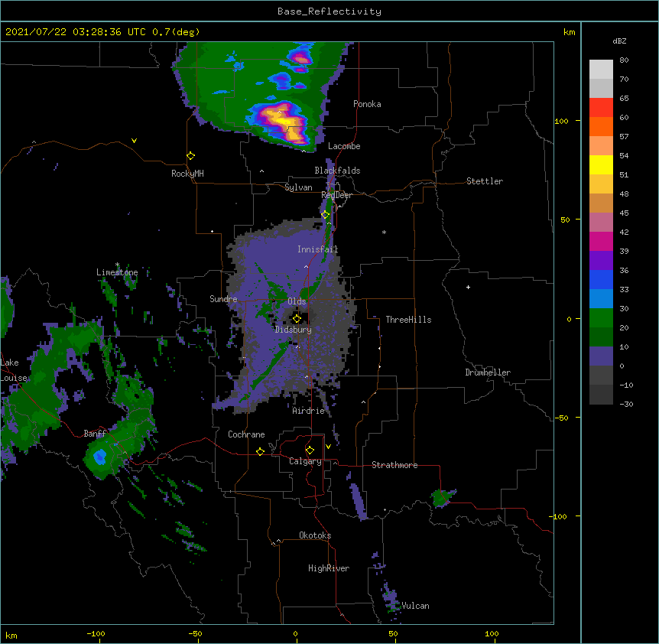Click the white asterisk marker east of Innisfail
The height and width of the screenshot is (644, 659).
[384, 232]
